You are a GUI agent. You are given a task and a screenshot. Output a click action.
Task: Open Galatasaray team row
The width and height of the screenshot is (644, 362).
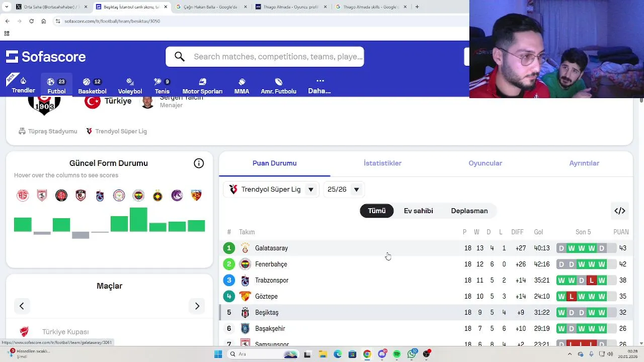click(x=426, y=248)
